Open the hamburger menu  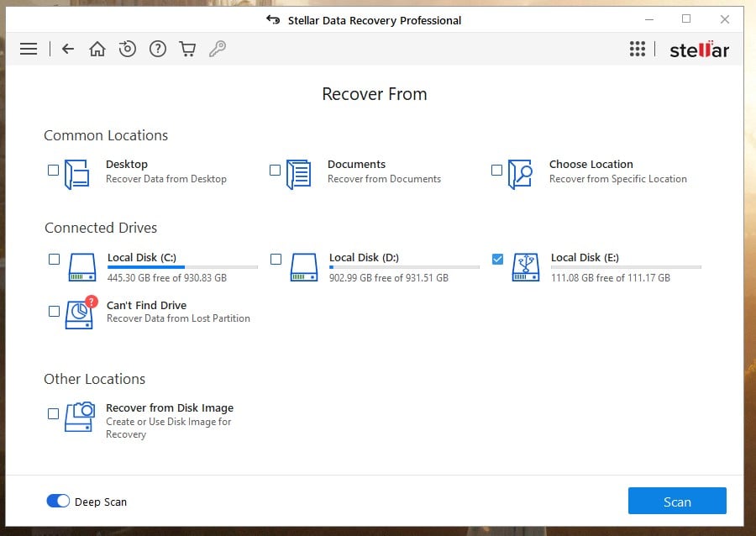(x=29, y=49)
